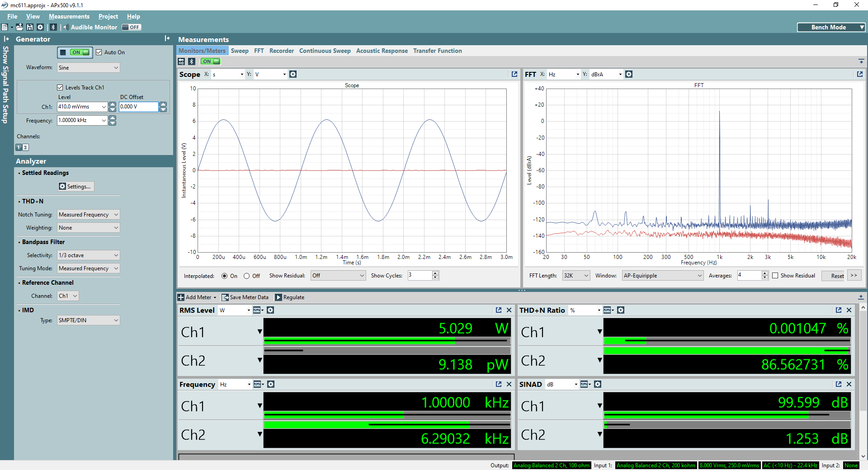Switch to the Sweep tab

tap(240, 51)
